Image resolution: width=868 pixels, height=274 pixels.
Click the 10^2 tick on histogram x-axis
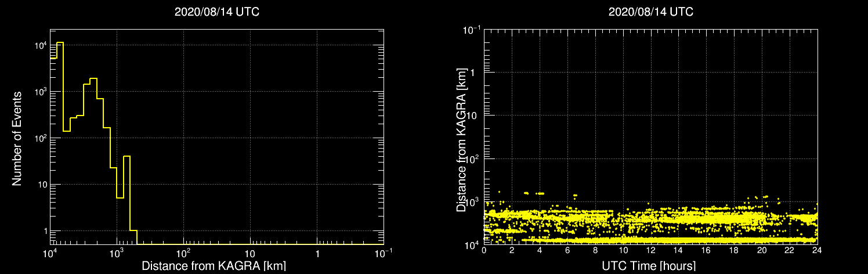pyautogui.click(x=183, y=253)
